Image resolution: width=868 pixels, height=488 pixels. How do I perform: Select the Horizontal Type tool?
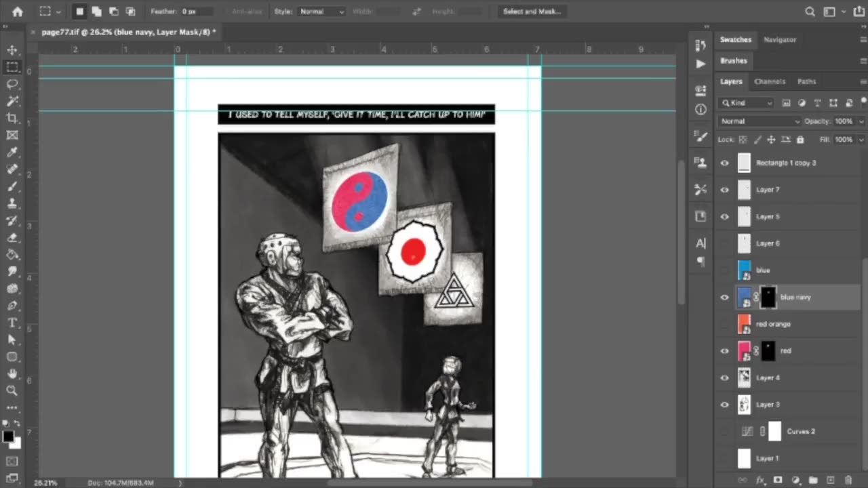[12, 323]
